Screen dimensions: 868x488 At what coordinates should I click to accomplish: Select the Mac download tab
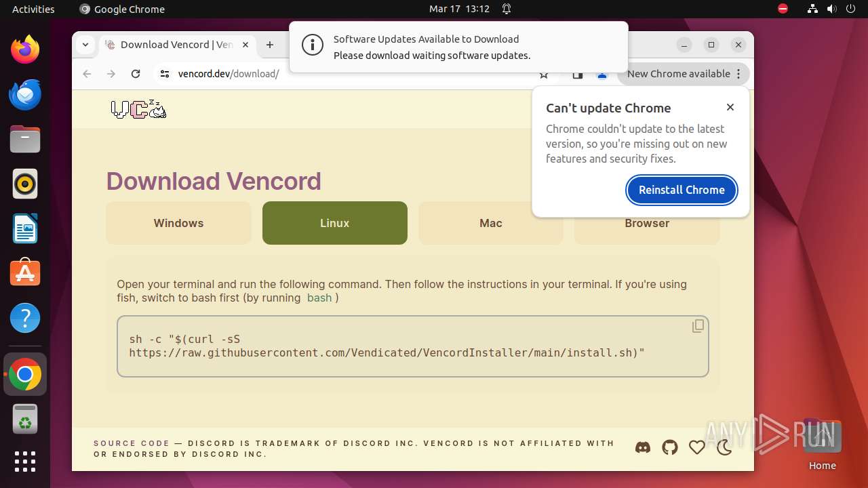(491, 223)
